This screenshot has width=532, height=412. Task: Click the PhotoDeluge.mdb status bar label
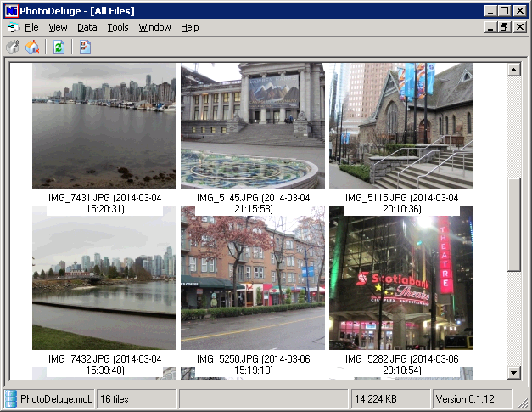point(56,398)
